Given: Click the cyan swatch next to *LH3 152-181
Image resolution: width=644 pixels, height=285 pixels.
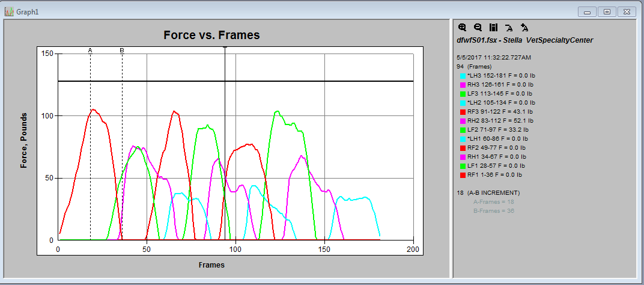Looking at the screenshot, I should click(x=463, y=76).
